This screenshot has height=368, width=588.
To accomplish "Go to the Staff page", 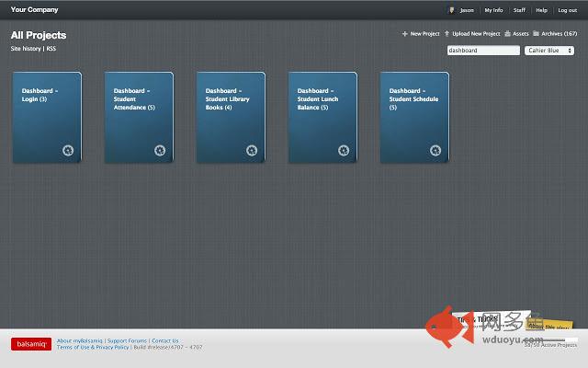I will pyautogui.click(x=519, y=10).
